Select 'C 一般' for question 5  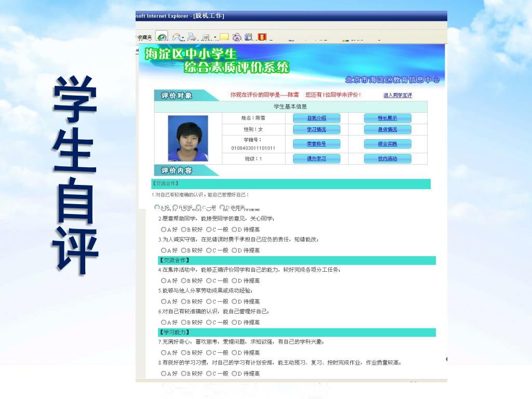pos(209,301)
